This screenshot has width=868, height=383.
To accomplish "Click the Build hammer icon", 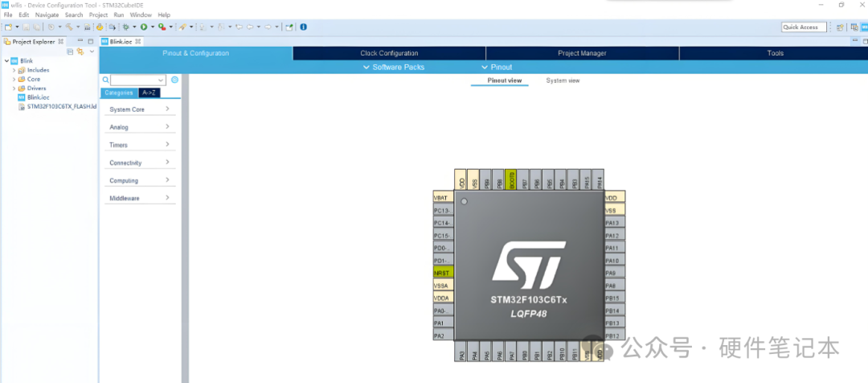I will coord(68,27).
